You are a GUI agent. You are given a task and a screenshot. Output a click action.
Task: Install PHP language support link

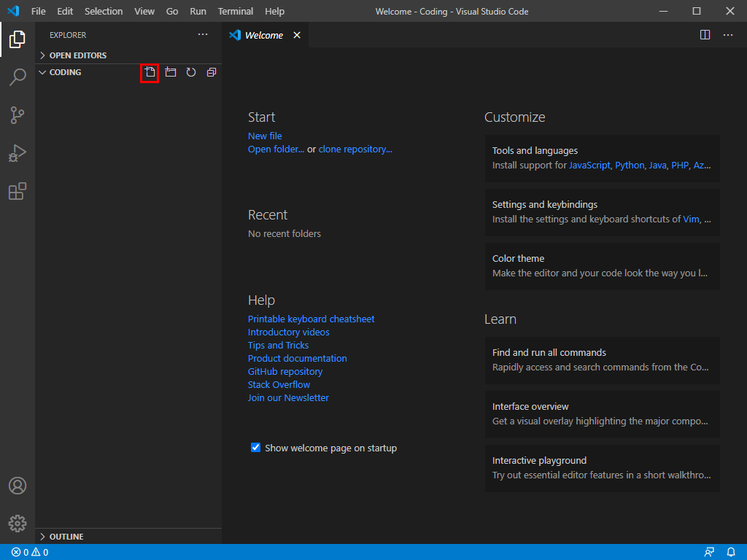pyautogui.click(x=680, y=166)
